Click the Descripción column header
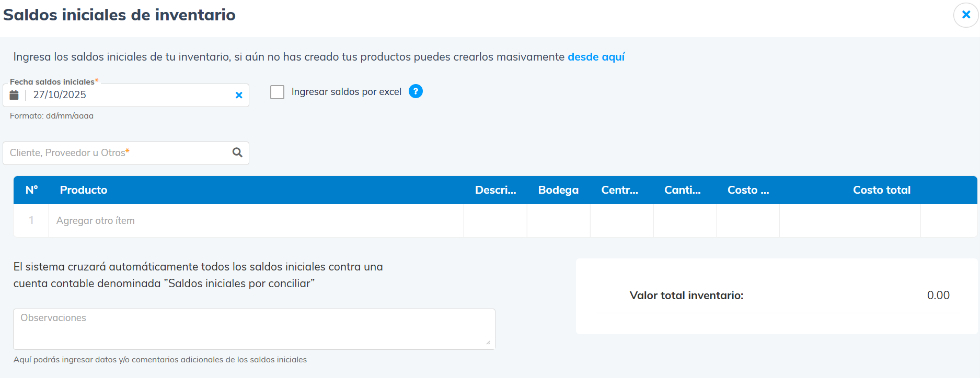 (495, 190)
